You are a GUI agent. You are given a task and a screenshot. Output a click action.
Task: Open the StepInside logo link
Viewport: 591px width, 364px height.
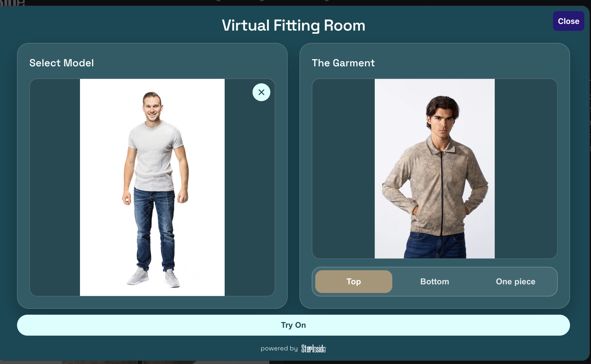tap(314, 349)
